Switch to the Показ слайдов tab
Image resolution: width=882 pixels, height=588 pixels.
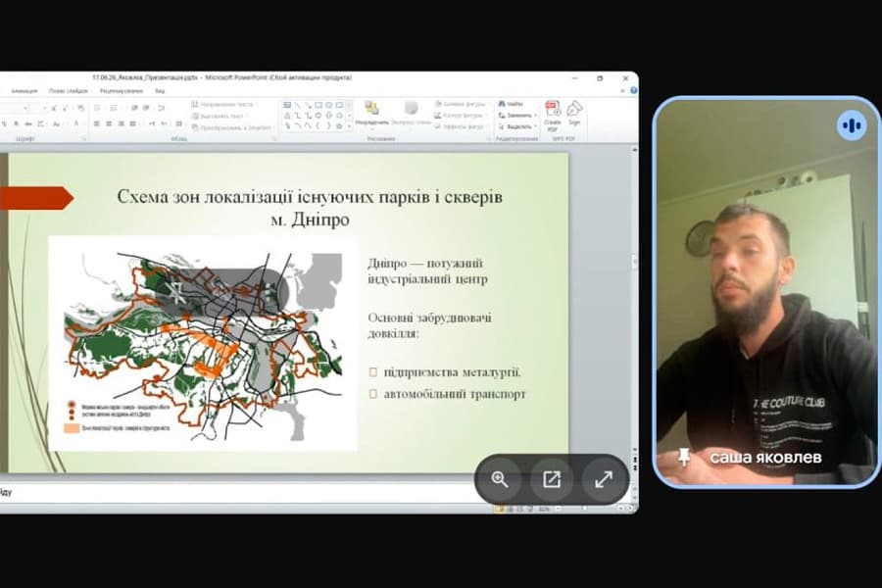pos(69,90)
